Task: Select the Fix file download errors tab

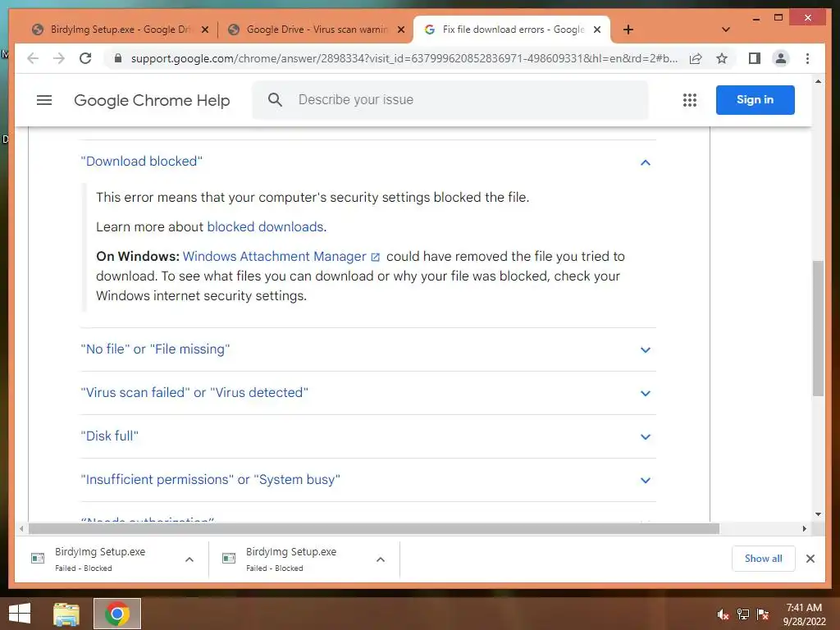Action: [512, 30]
